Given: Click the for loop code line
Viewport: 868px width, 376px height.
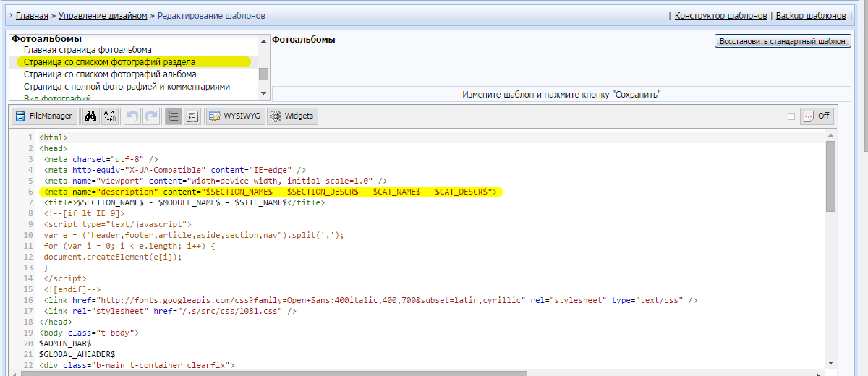Looking at the screenshot, I should [x=129, y=246].
